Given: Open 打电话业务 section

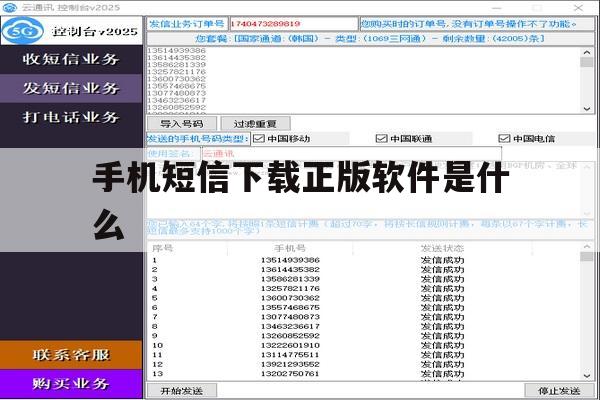Looking at the screenshot, I should point(71,117).
